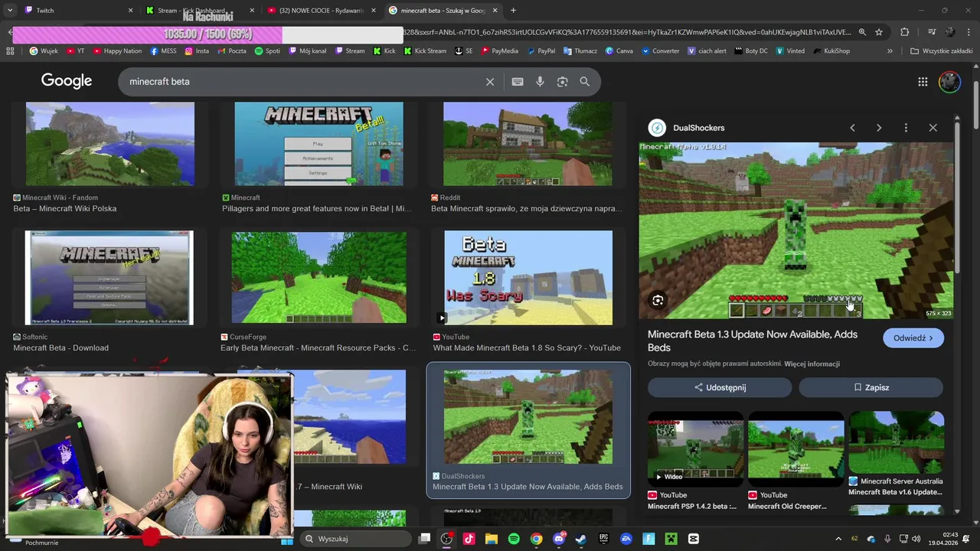Open the preview panel three-dot menu
This screenshot has height=551, width=980.
pyautogui.click(x=906, y=128)
